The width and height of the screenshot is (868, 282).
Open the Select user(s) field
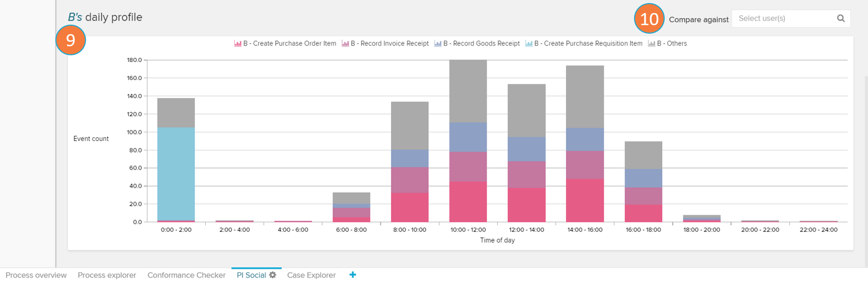(x=782, y=19)
